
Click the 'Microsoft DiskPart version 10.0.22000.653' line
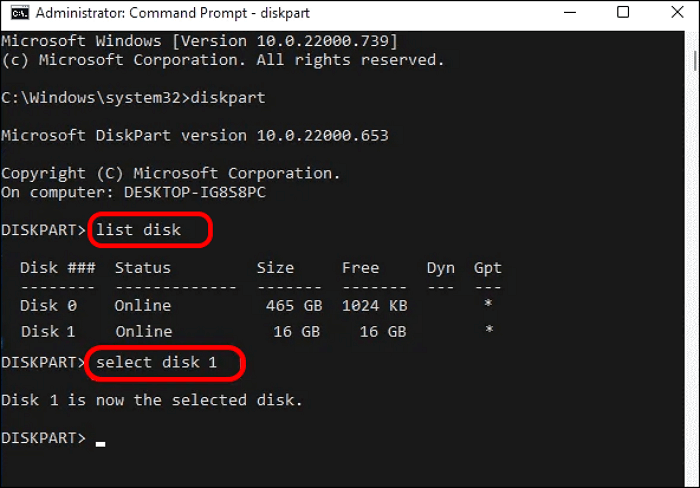195,135
